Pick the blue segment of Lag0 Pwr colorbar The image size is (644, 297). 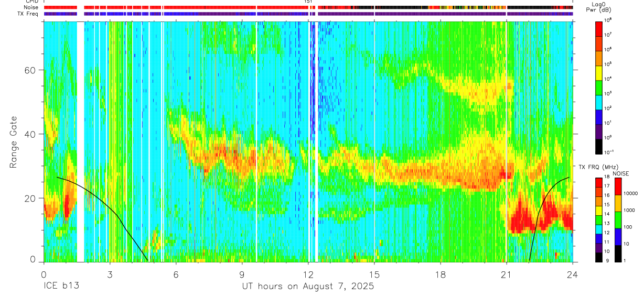tap(599, 116)
